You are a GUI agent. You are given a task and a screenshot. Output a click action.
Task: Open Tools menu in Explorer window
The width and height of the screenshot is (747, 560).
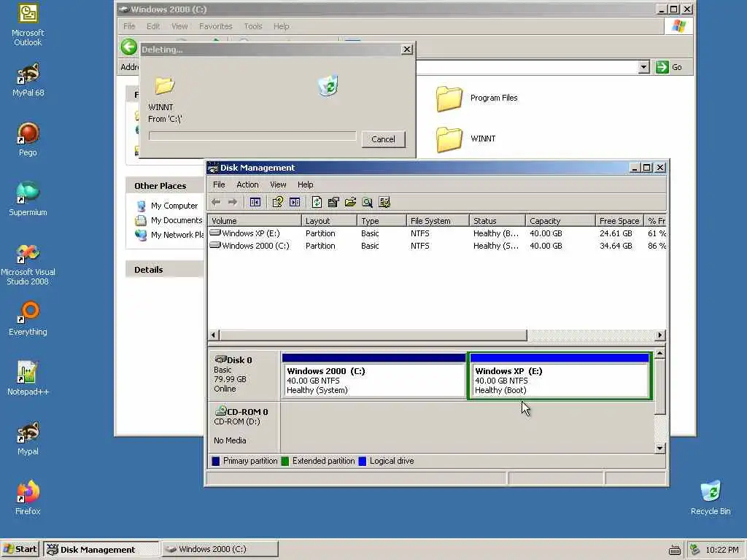253,26
